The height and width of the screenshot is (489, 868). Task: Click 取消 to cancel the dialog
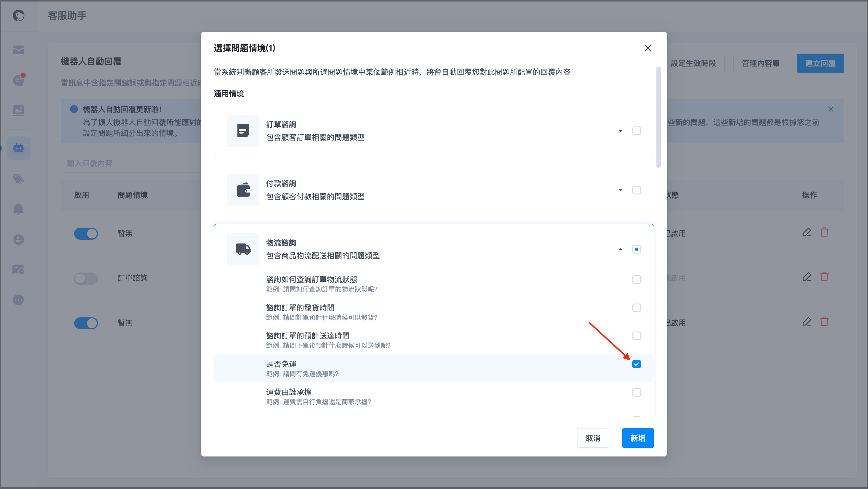[x=593, y=438]
